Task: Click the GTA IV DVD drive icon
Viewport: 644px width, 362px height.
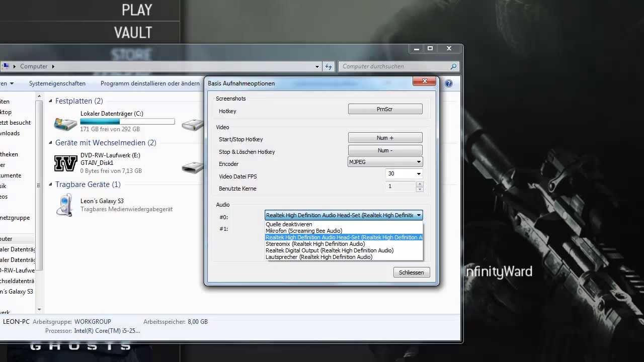Action: click(x=65, y=163)
